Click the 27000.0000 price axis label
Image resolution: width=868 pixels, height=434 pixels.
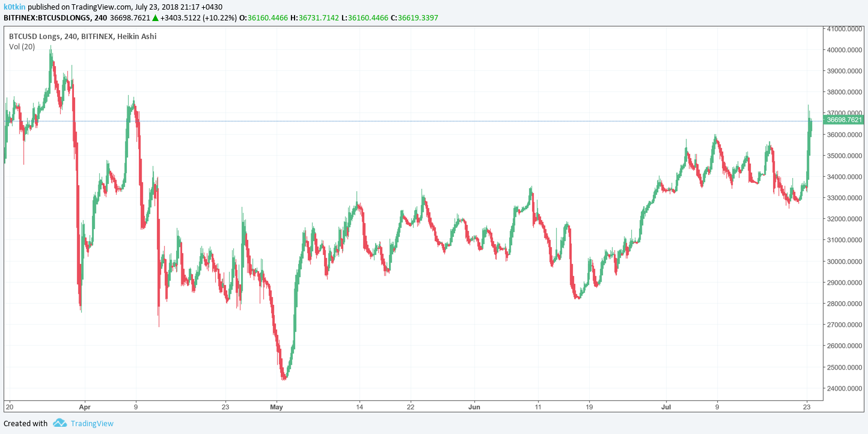tap(845, 325)
